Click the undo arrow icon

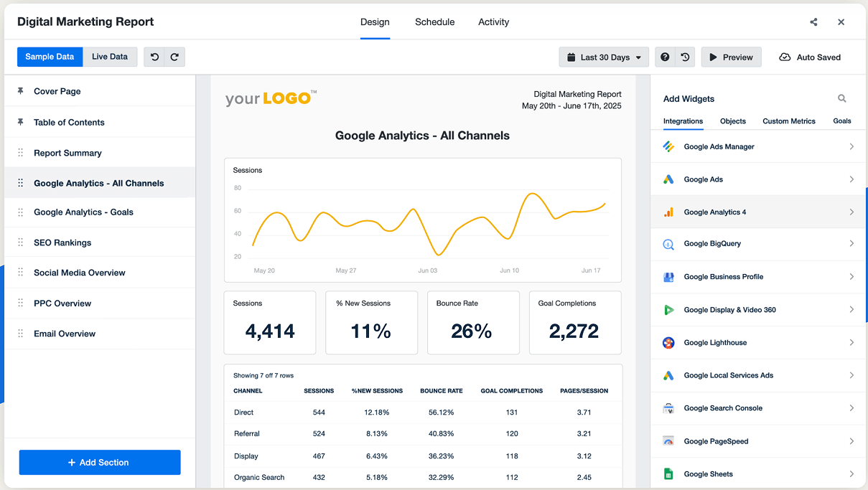(x=154, y=57)
